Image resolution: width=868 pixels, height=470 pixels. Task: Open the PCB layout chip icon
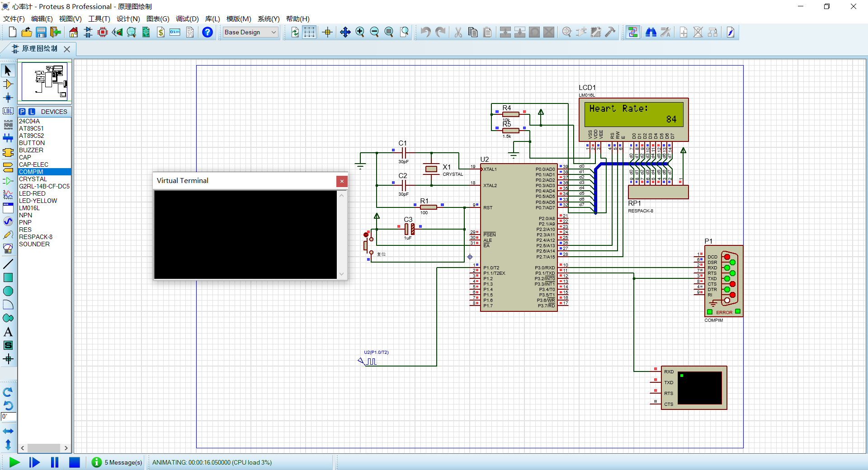pyautogui.click(x=103, y=32)
